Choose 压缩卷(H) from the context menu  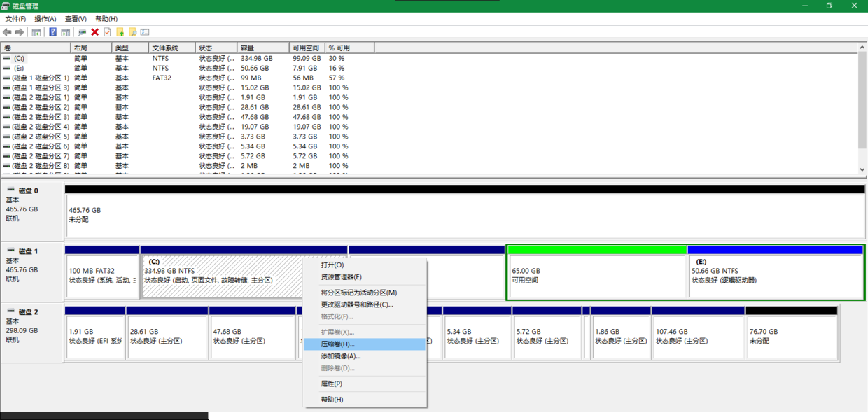(x=334, y=343)
